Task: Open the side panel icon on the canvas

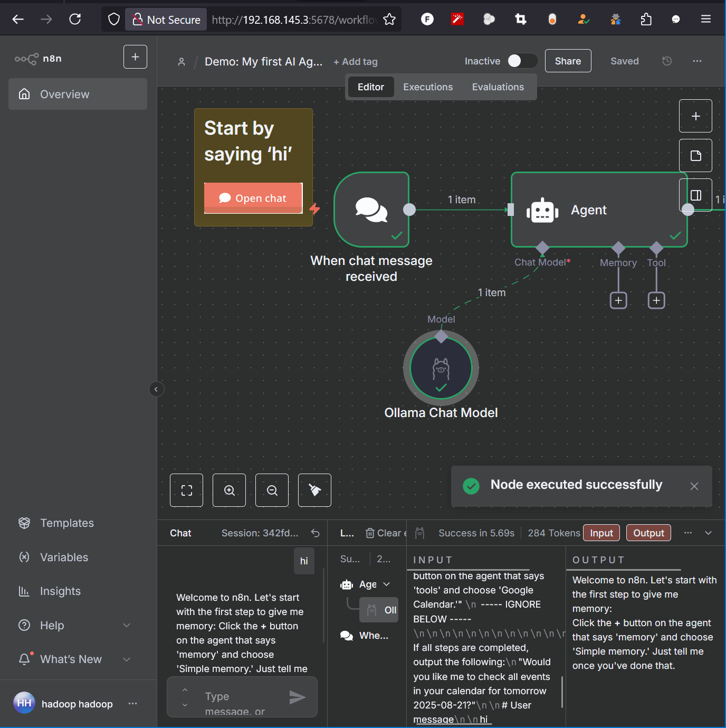Action: 695,195
